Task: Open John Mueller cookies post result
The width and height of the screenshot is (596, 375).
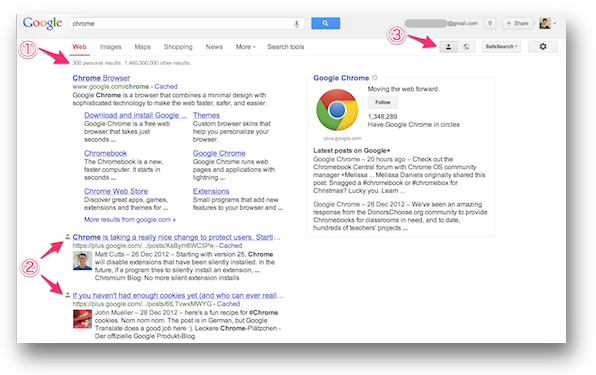Action: pyautogui.click(x=178, y=295)
